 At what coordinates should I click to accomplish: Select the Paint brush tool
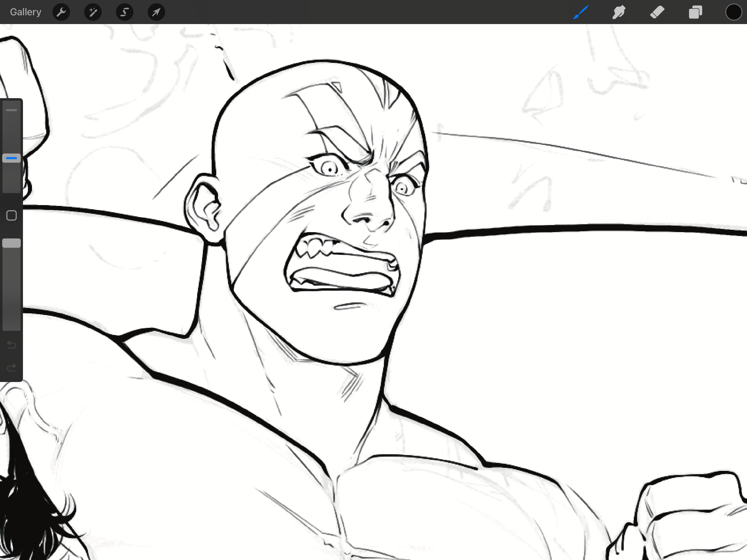click(581, 12)
